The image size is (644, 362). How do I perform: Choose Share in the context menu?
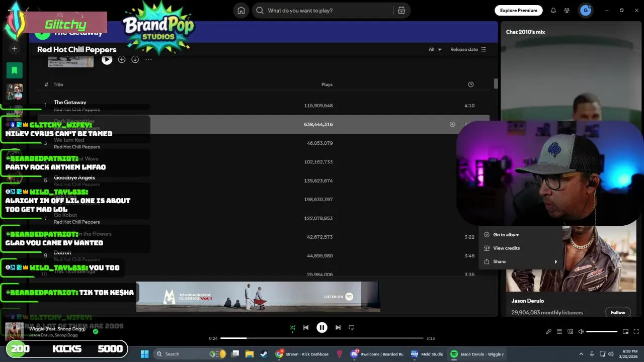[x=521, y=261]
